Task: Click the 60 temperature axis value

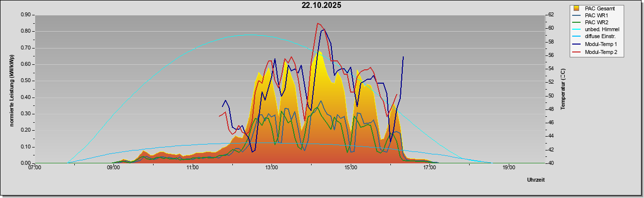Action: [551, 28]
